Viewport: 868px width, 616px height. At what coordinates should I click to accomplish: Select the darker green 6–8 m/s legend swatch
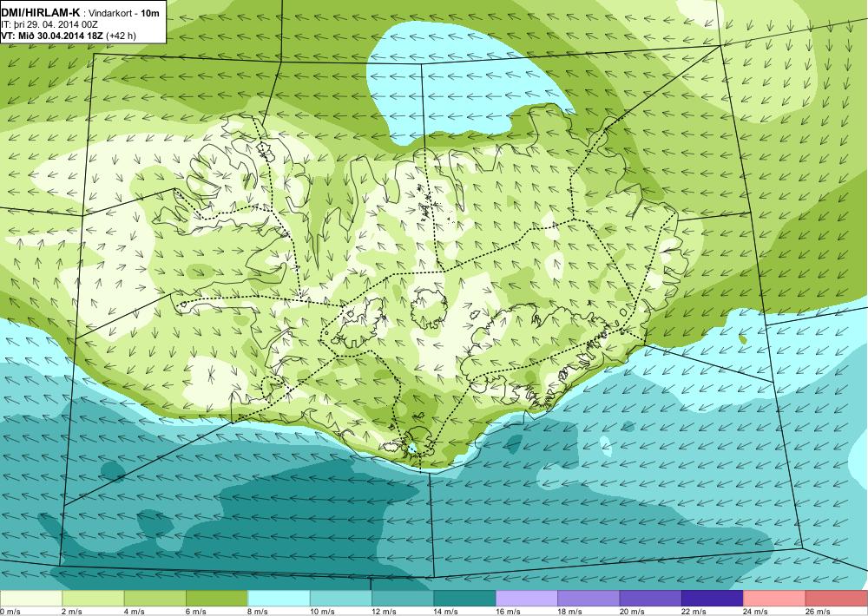tap(217, 599)
